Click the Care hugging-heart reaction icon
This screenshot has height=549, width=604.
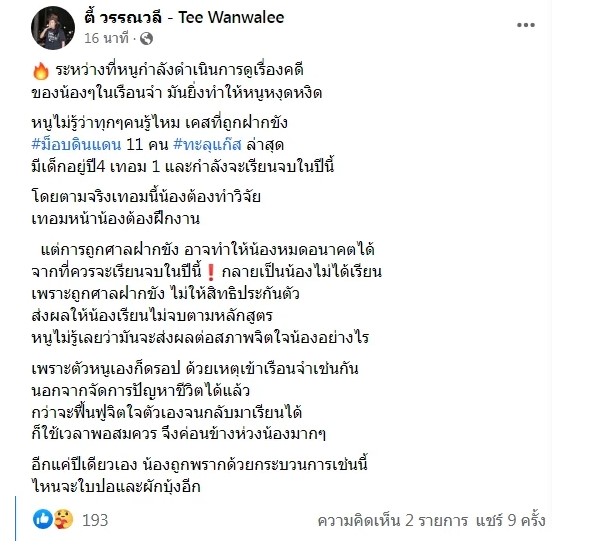(x=62, y=519)
